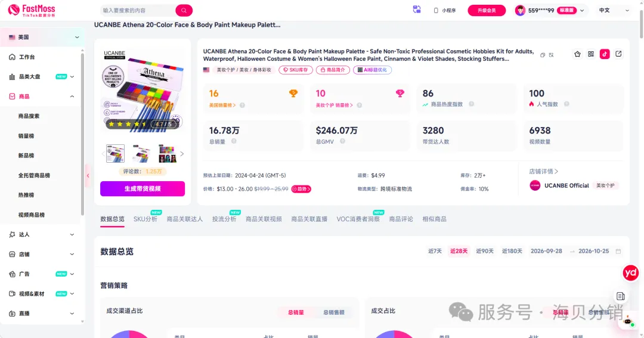This screenshot has height=338, width=644.
Task: Click the AI标题优化 button
Action: coord(372,70)
